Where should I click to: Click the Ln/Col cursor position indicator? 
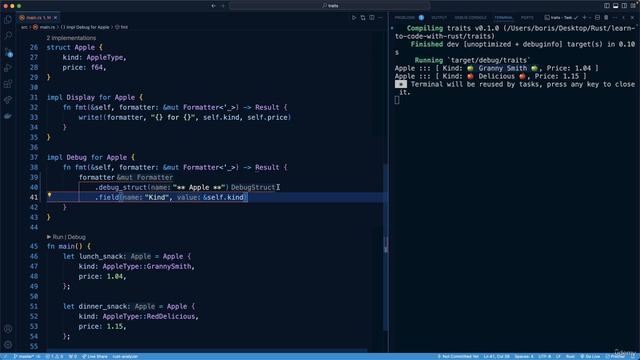coord(496,356)
